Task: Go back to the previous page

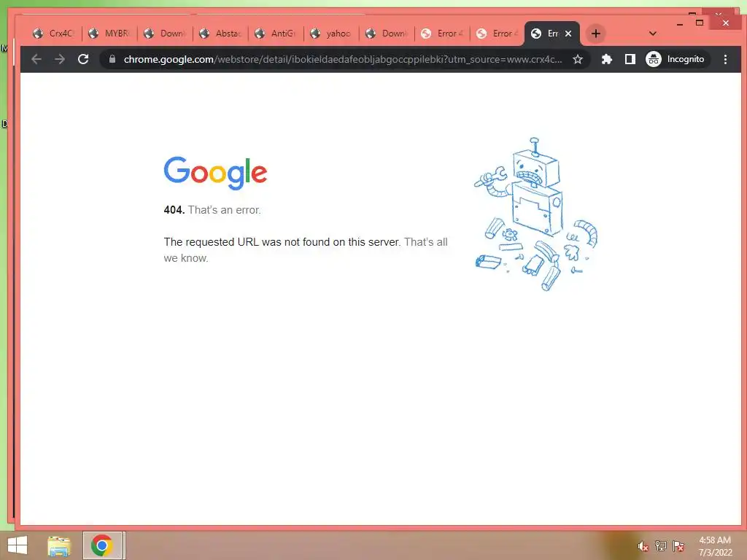Action: tap(36, 59)
